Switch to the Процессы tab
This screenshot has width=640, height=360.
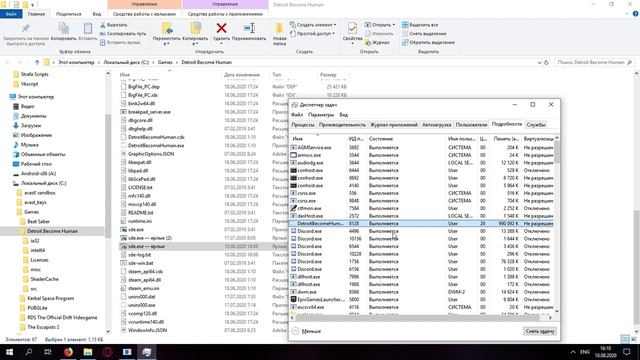tap(303, 124)
